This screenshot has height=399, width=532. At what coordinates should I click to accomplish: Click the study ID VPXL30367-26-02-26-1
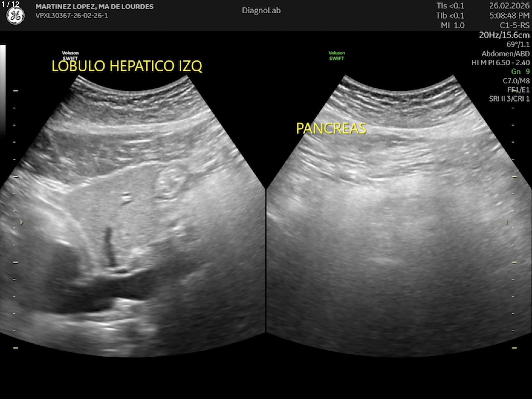[72, 16]
